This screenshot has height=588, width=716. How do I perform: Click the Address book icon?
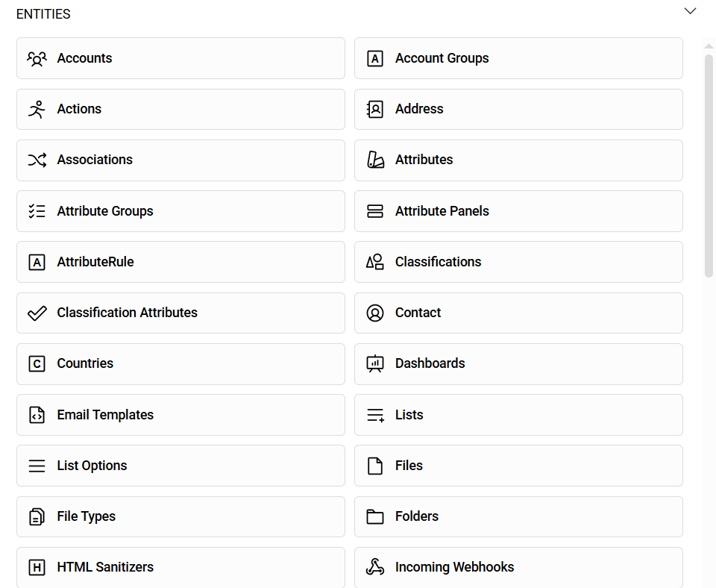click(x=375, y=109)
